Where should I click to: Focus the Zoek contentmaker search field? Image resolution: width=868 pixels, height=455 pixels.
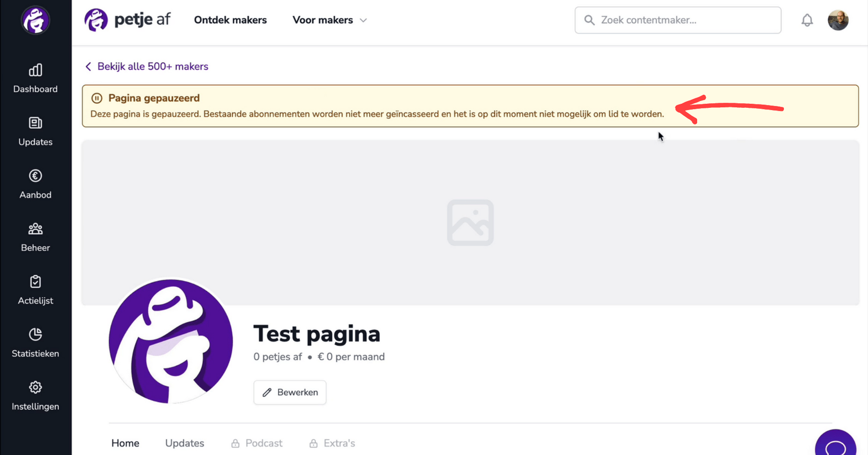pos(678,20)
